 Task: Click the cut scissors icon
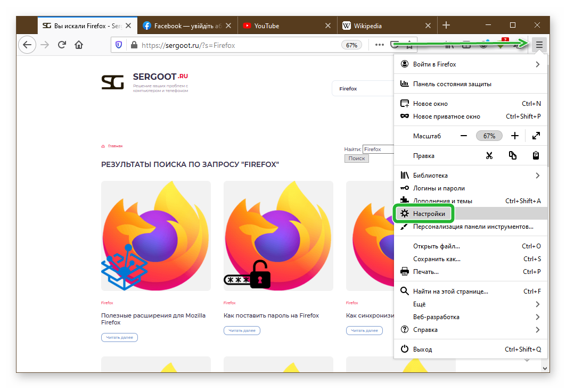[x=489, y=156]
